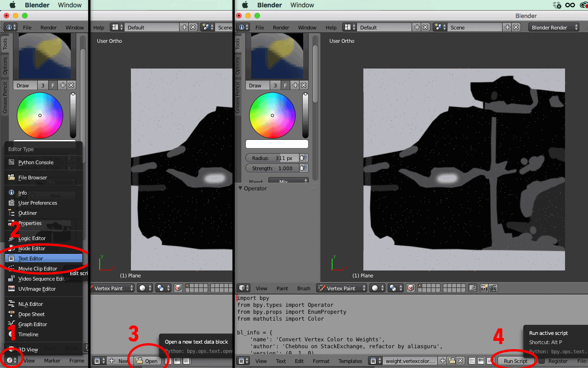Open Format menu in text editor header
This screenshot has height=368, width=588.
coord(321,361)
